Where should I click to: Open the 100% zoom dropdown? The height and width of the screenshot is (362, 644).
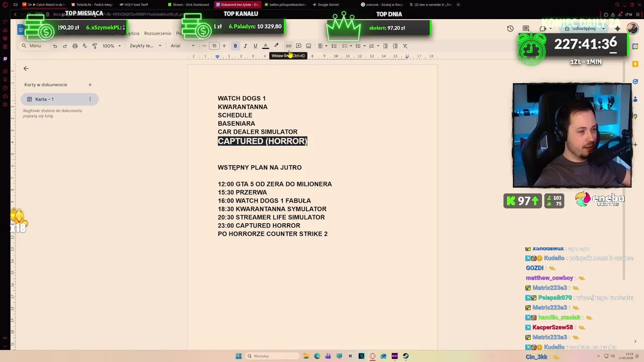112,46
